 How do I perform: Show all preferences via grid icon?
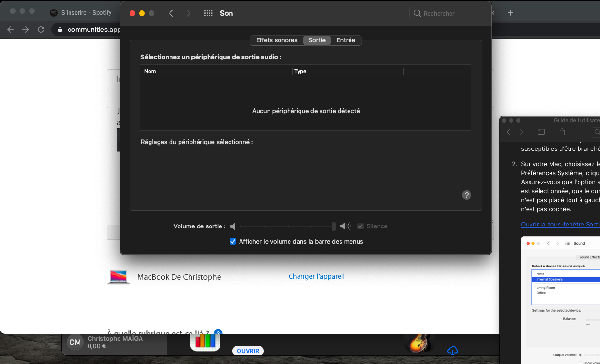click(208, 13)
